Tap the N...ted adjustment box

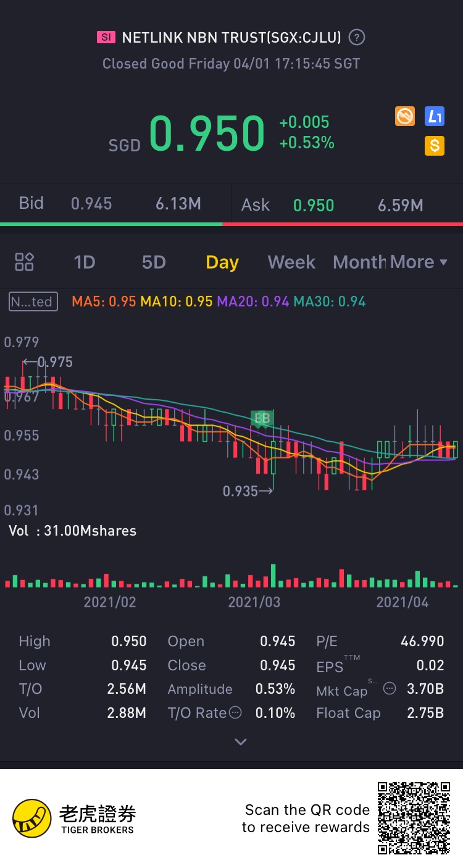(x=33, y=301)
